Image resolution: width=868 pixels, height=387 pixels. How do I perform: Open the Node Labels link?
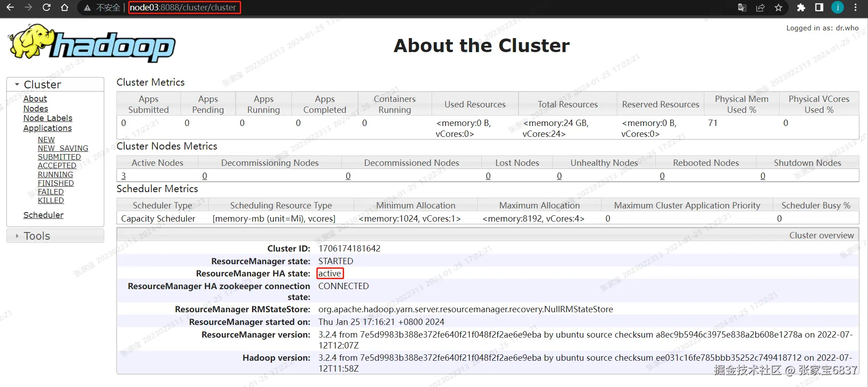click(48, 118)
